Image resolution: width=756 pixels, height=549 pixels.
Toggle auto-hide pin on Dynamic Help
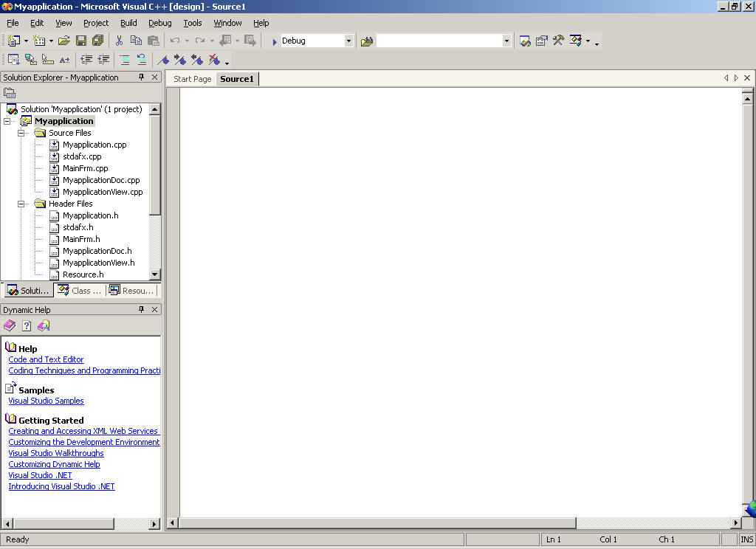point(141,309)
